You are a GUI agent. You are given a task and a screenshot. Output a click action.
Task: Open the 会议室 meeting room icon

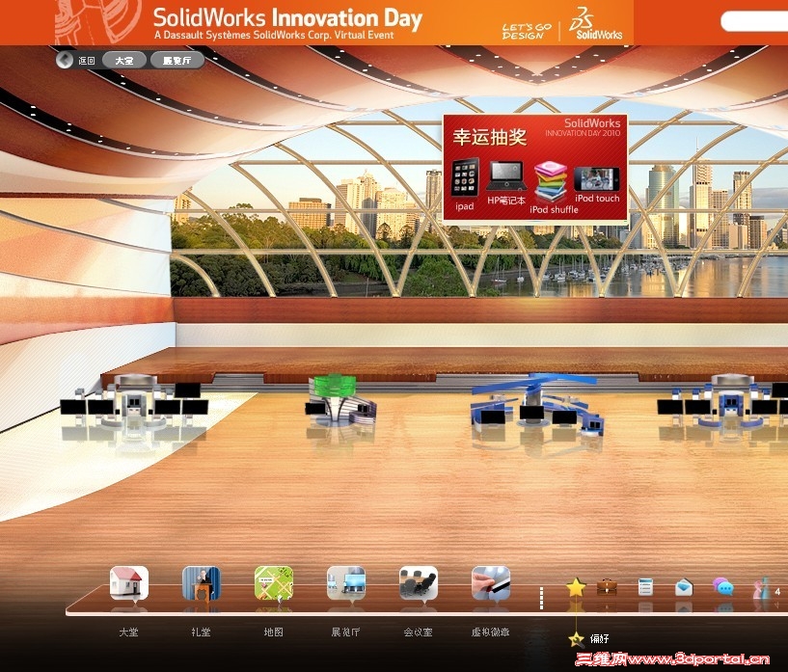click(x=419, y=583)
